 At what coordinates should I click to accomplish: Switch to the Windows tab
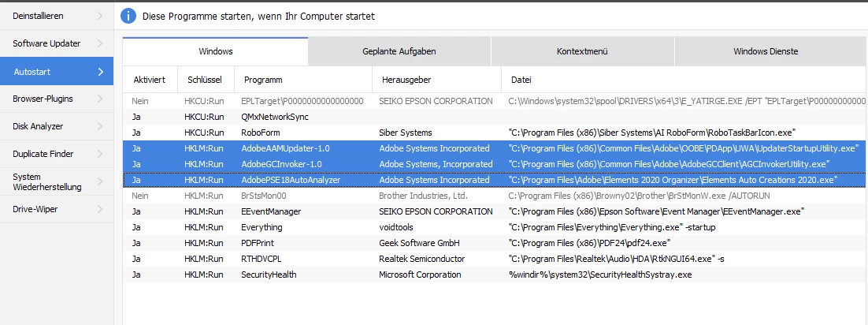pyautogui.click(x=215, y=51)
